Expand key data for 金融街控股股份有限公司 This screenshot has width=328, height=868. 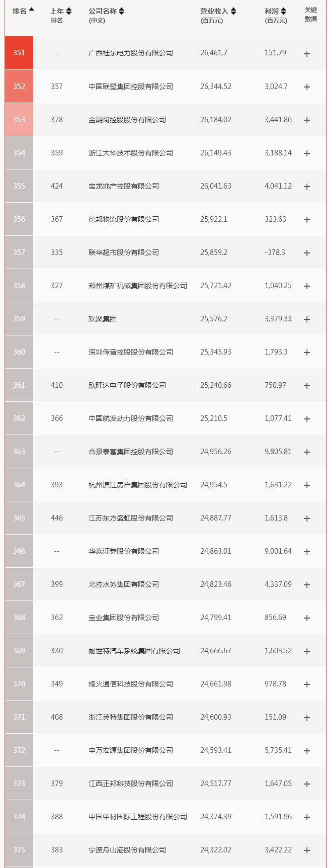click(307, 120)
